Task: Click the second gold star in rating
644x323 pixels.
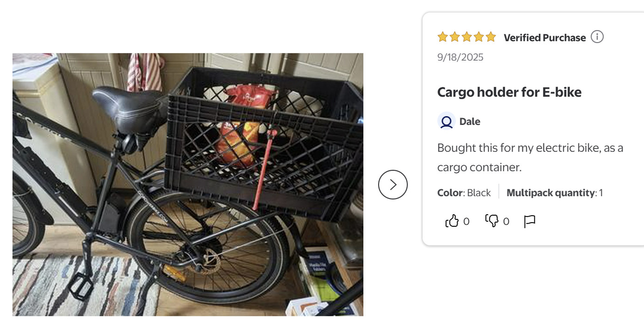Action: (454, 37)
